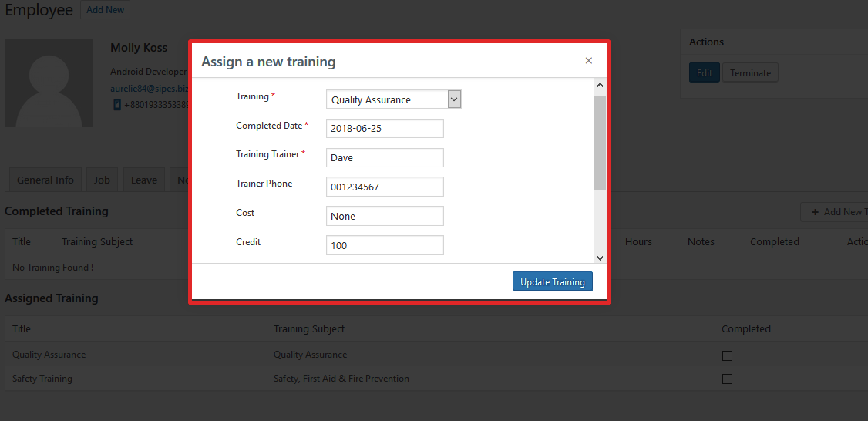Click the Training Trainer field containing Dave

click(x=385, y=158)
